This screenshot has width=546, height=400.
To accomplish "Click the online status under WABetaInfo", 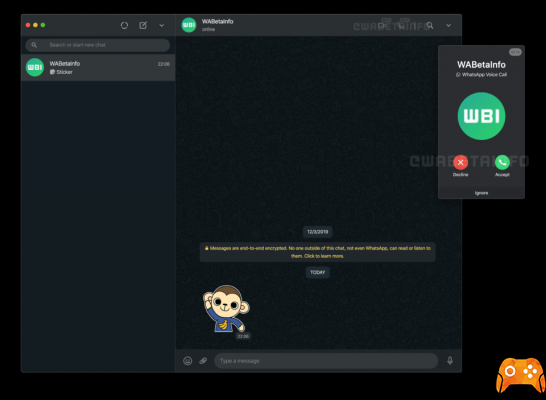I will (x=208, y=30).
